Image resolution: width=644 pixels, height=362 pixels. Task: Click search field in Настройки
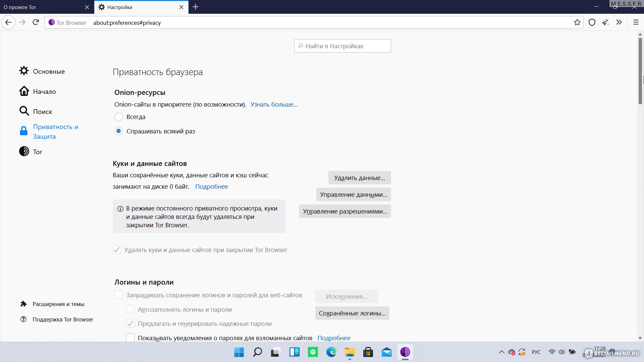(343, 46)
